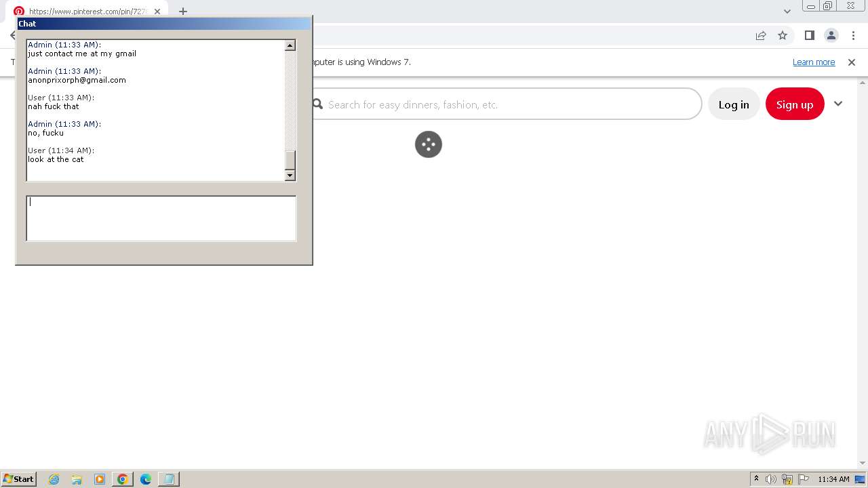868x488 pixels.
Task: Click the volume speaker tray icon
Action: pyautogui.click(x=771, y=479)
